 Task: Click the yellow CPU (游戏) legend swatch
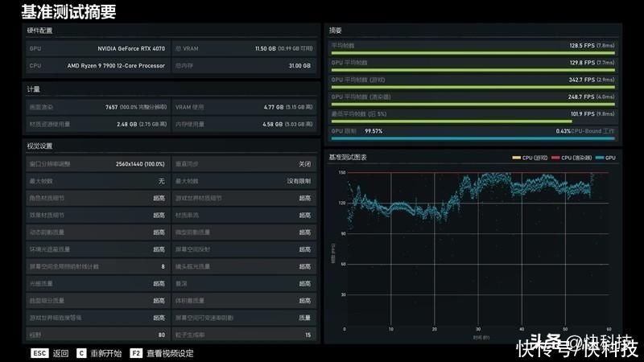point(516,158)
